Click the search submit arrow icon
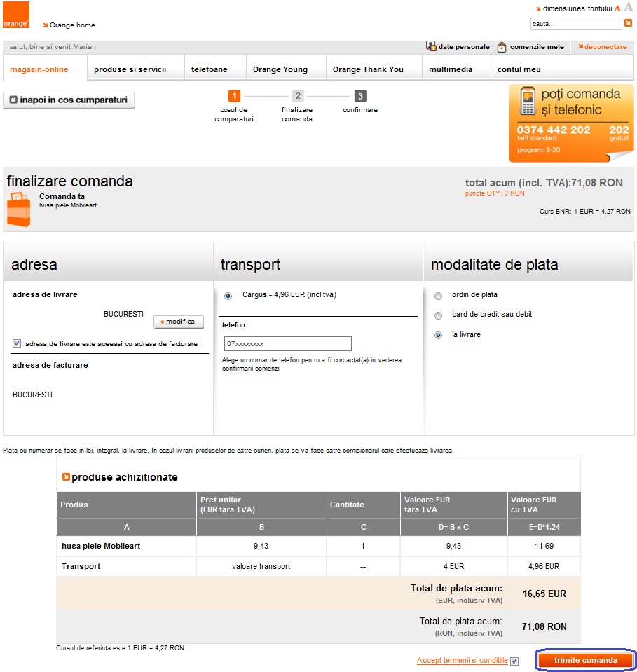Viewport: 637px width, 672px height. pyautogui.click(x=628, y=23)
